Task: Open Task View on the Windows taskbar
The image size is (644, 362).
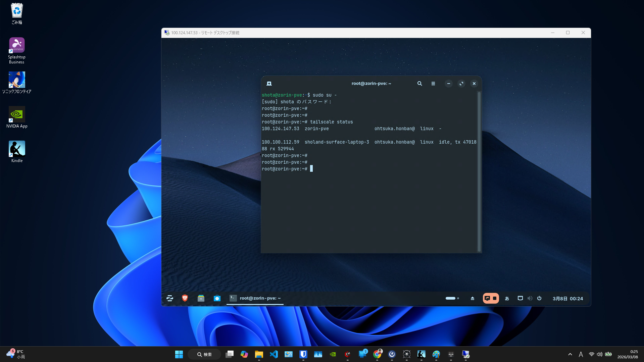Action: 230,354
